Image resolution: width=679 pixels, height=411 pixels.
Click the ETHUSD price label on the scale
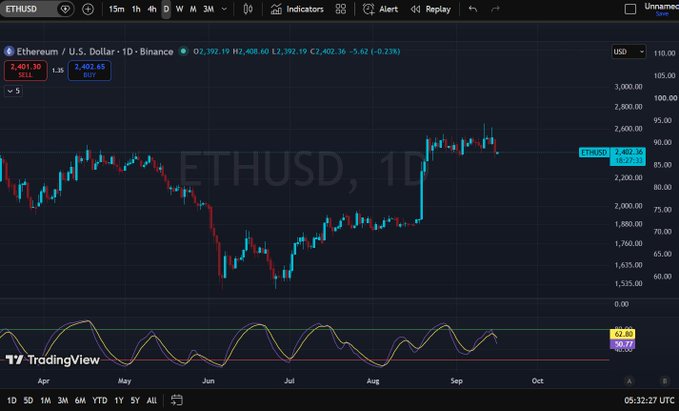point(594,152)
